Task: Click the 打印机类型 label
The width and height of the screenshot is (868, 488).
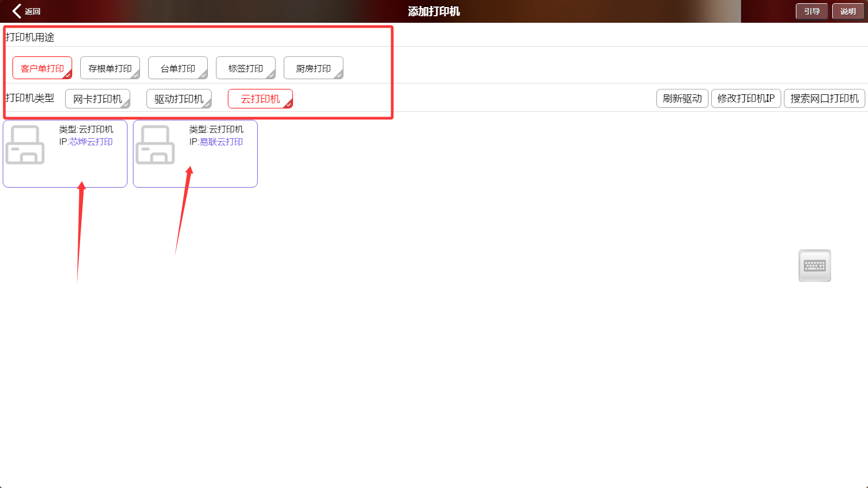Action: click(30, 98)
